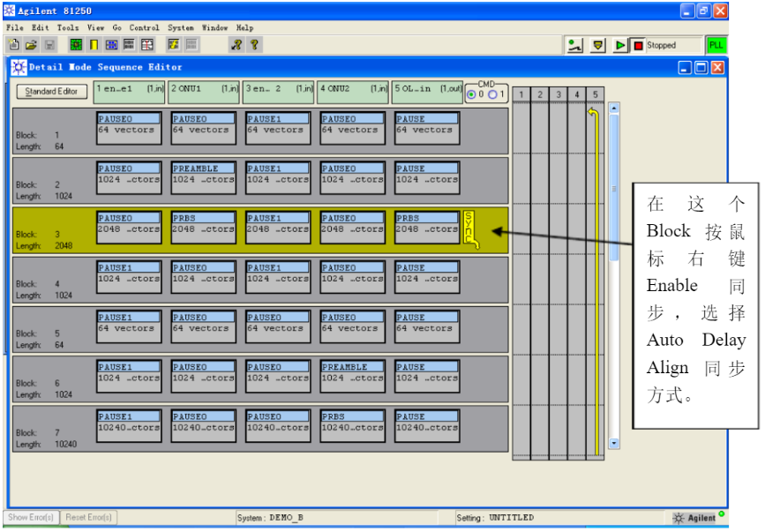Click the '2 ONU1' channel header
Image resolution: width=765 pixels, height=532 pixels.
[204, 88]
